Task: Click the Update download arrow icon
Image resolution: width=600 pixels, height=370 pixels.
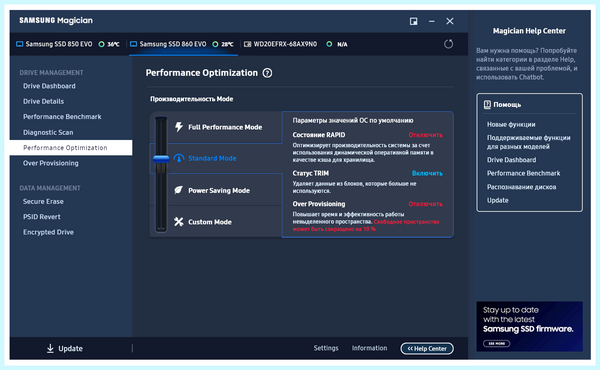Action: 50,348
